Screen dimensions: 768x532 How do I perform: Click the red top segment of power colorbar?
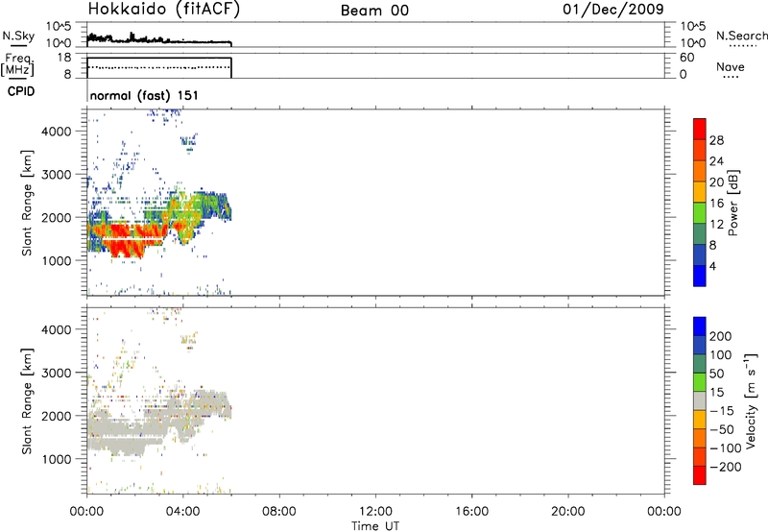point(700,129)
